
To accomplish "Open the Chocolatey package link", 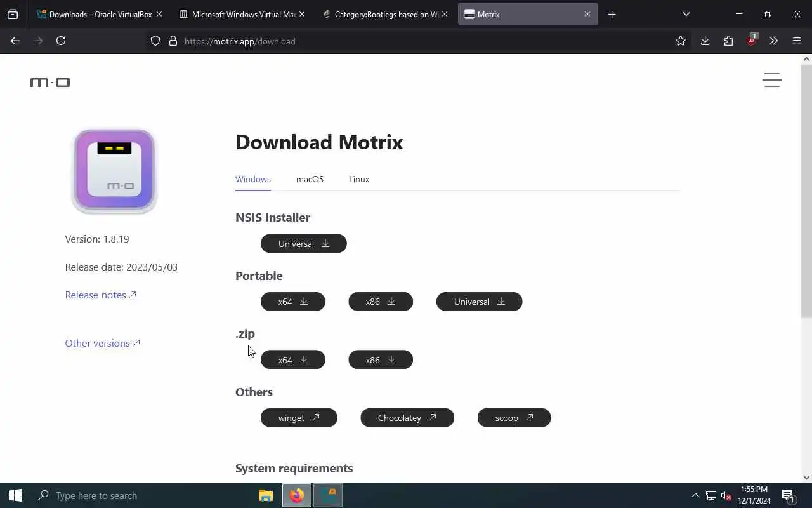I will point(407,418).
